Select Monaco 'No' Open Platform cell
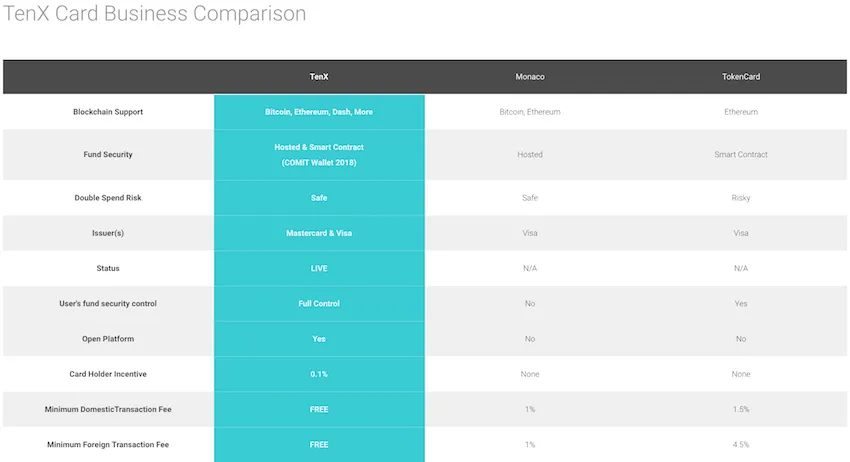850x462 pixels. point(530,339)
